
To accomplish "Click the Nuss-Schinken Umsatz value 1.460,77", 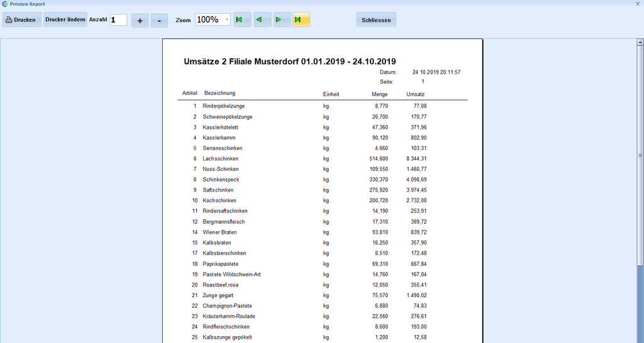I will pos(416,169).
